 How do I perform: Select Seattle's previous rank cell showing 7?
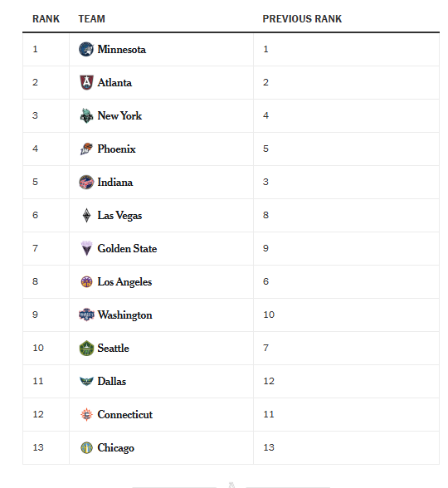click(346, 348)
